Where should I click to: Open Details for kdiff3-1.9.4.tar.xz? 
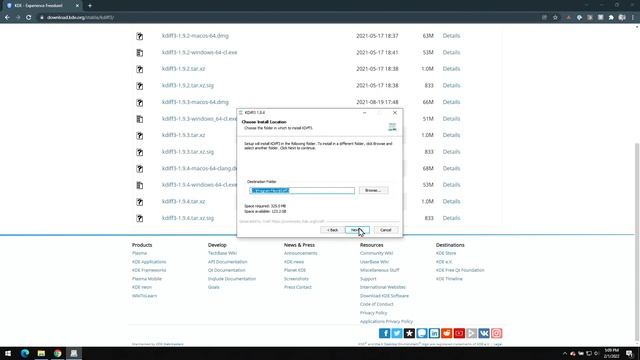tap(451, 202)
